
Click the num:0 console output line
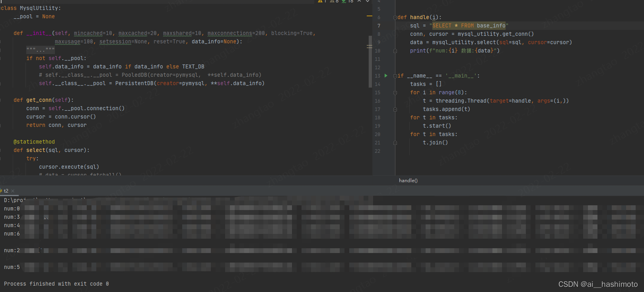click(x=12, y=209)
